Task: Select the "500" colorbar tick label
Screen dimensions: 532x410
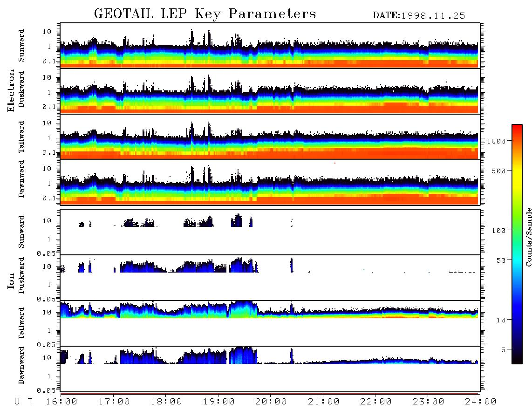Action: (499, 171)
